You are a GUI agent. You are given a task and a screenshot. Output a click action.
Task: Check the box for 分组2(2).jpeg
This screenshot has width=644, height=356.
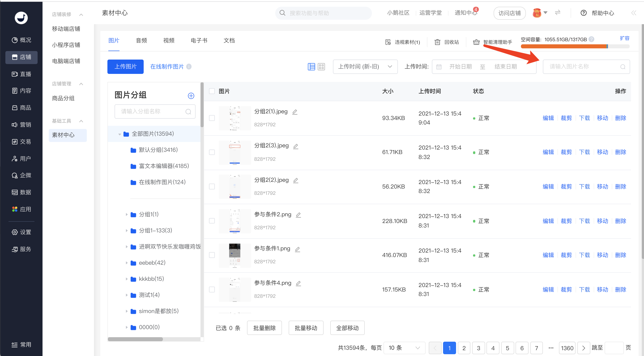tap(212, 187)
